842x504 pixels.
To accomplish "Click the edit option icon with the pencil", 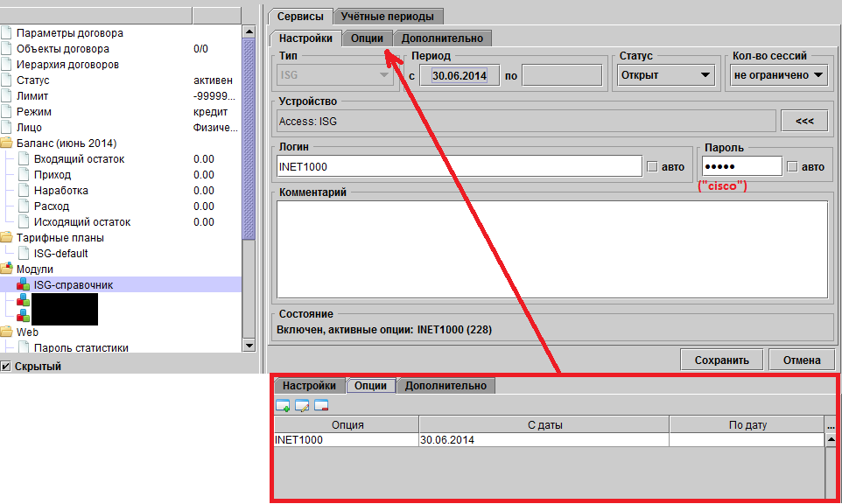I will 302,406.
